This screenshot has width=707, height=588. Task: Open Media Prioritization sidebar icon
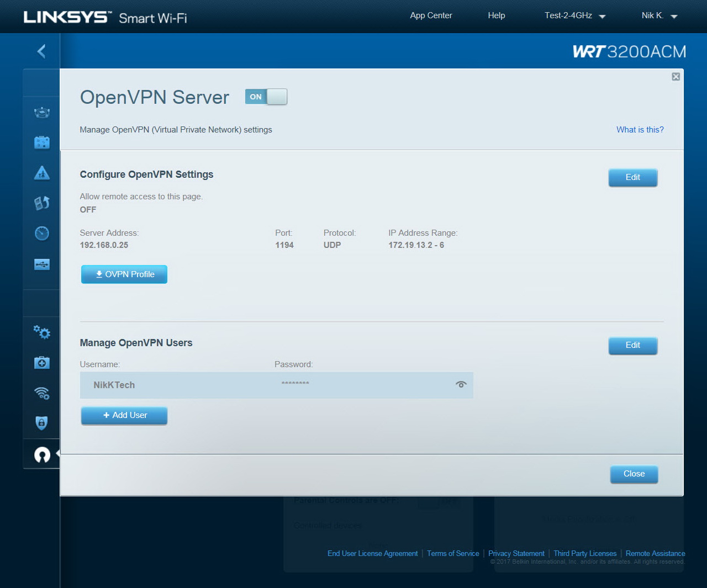pyautogui.click(x=42, y=203)
